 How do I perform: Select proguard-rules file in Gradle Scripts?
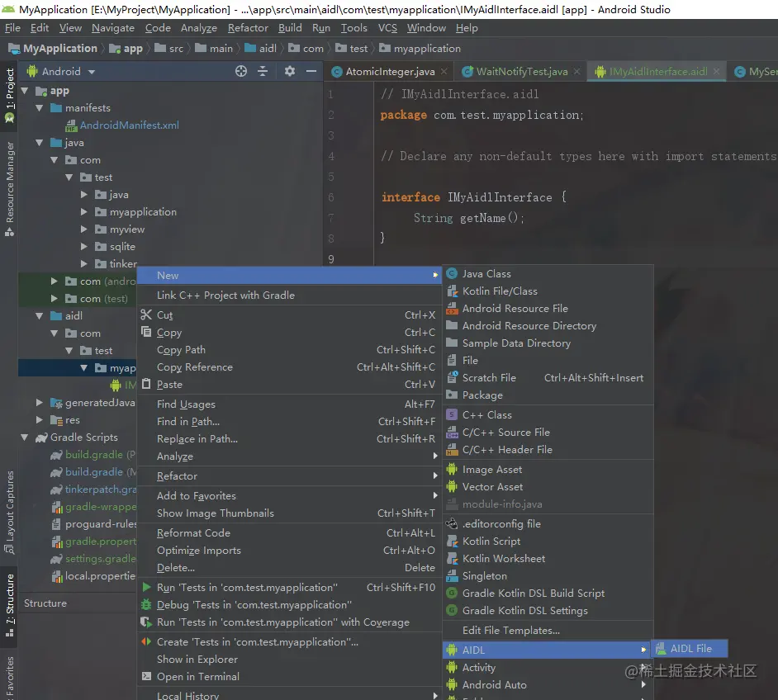coord(94,524)
